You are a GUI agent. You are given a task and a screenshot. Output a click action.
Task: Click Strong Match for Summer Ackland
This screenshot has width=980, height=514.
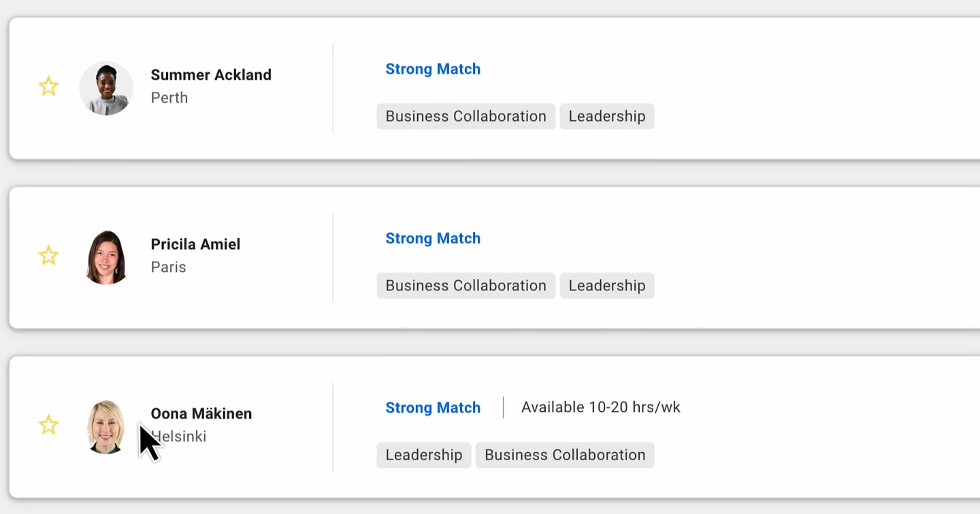pos(433,69)
